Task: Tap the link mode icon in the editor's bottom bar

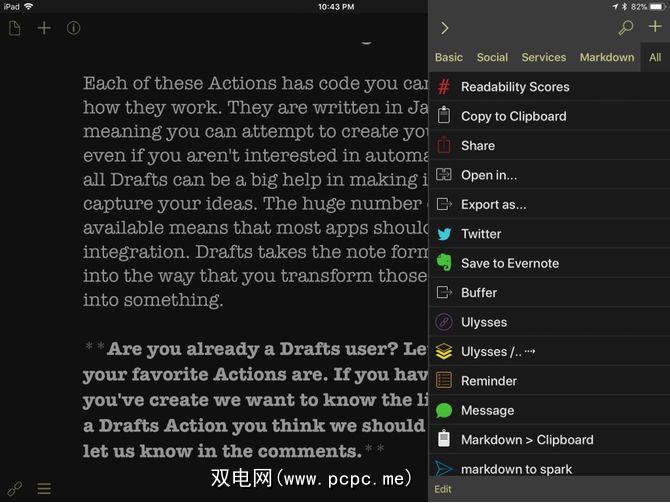Action: 15,488
